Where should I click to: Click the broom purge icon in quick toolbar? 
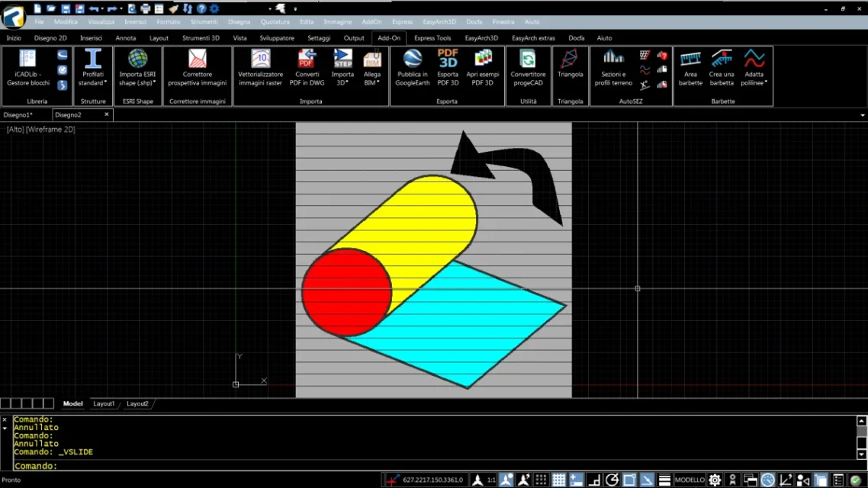coord(174,9)
